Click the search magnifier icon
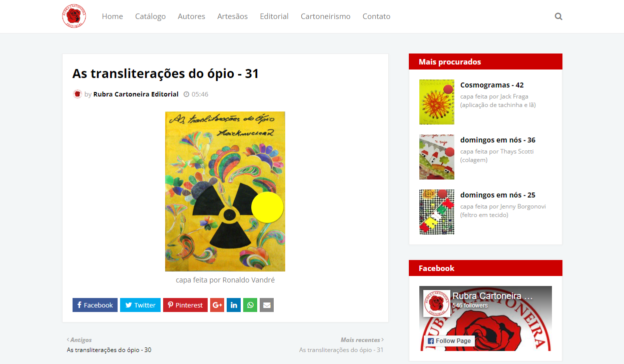624x364 pixels. (558, 16)
